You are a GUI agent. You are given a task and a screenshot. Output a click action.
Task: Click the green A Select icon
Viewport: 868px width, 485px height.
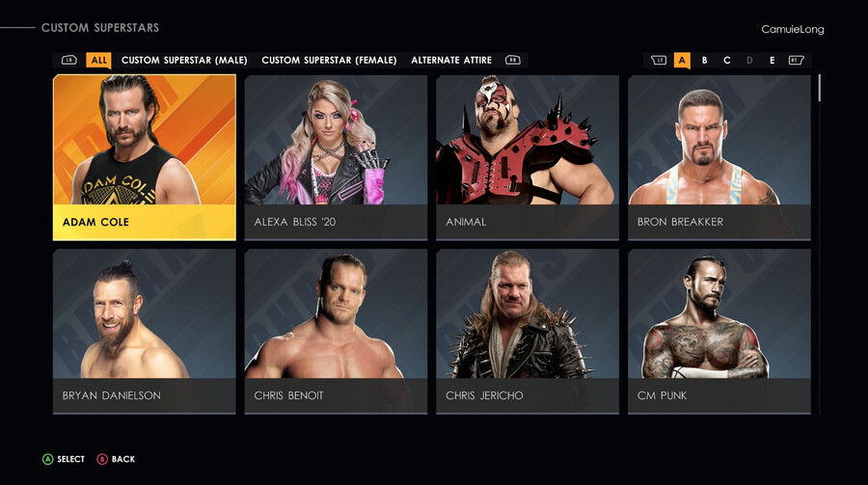pos(48,459)
